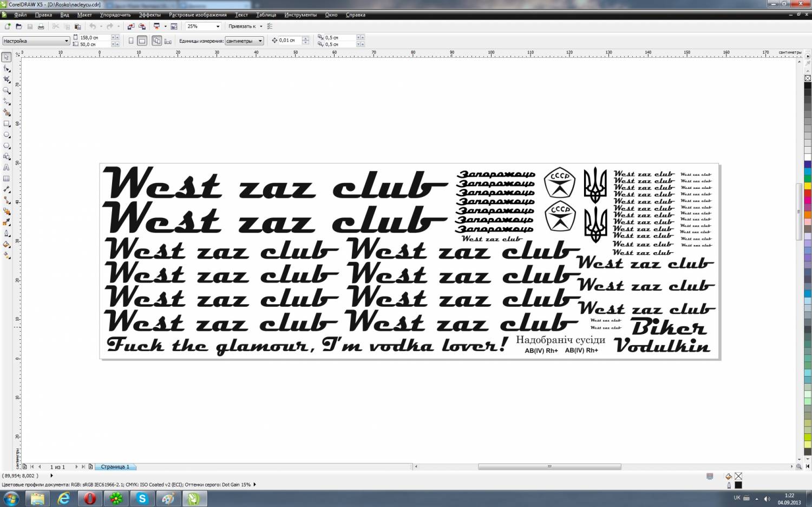Viewport: 812px width, 507px height.
Task: Click the New document icon
Action: (x=7, y=26)
